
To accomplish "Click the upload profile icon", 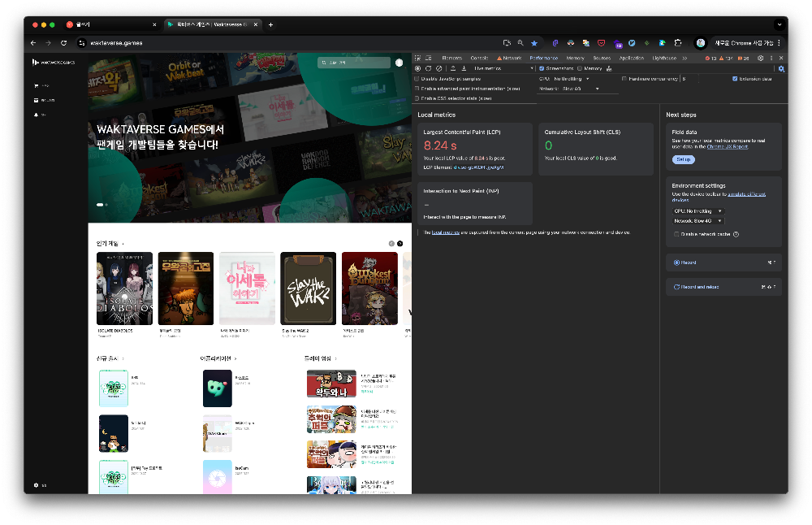I will pos(453,68).
